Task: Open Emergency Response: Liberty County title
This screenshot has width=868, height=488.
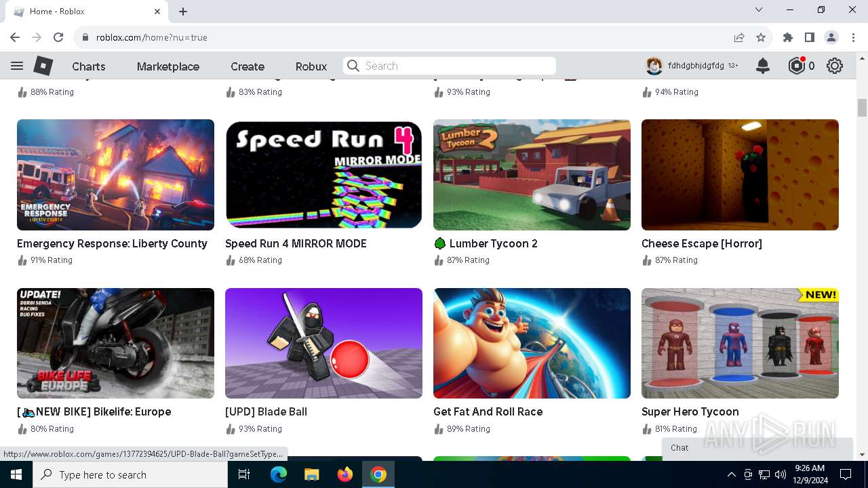Action: (112, 243)
